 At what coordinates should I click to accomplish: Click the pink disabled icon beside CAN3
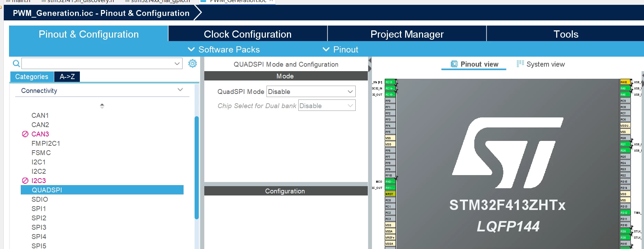tap(25, 134)
